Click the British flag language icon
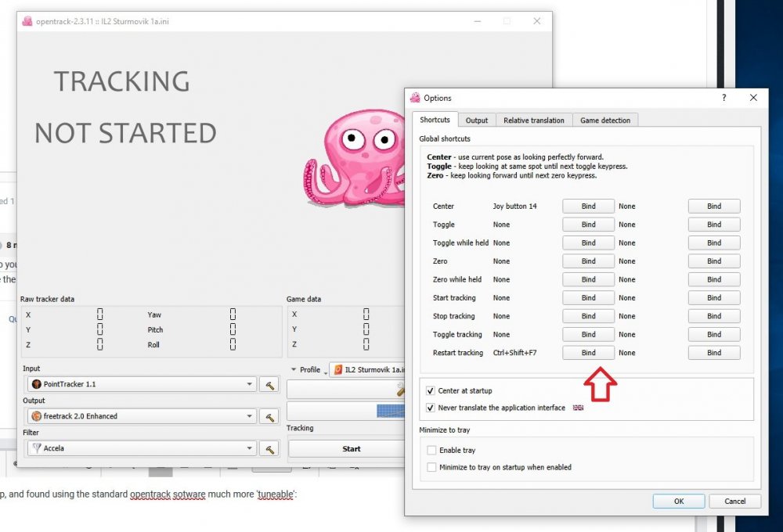This screenshot has width=783, height=532. (577, 408)
